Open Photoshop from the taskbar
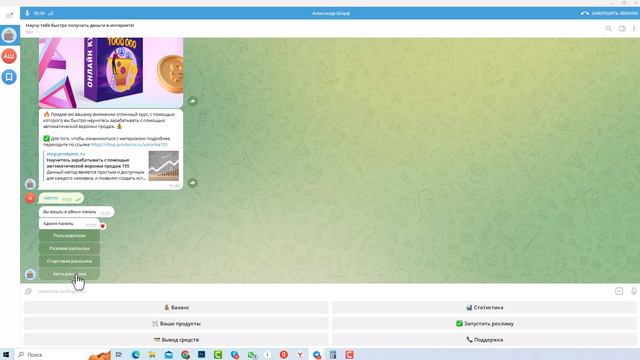The image size is (640, 360). pos(202,355)
